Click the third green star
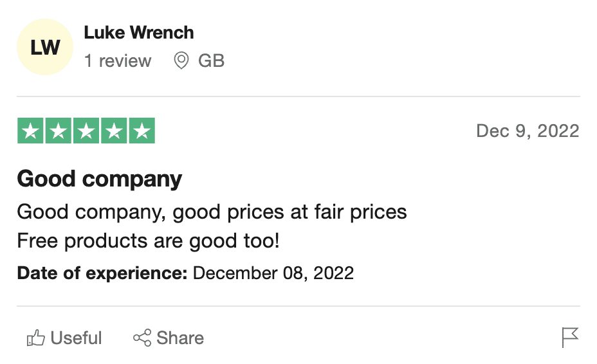Image resolution: width=597 pixels, height=364 pixels. 86,131
